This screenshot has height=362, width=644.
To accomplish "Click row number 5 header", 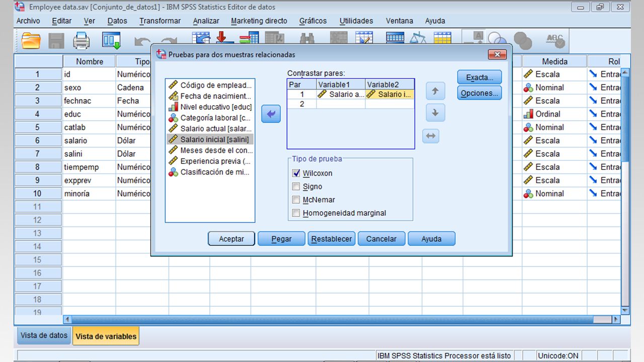I will coord(38,127).
